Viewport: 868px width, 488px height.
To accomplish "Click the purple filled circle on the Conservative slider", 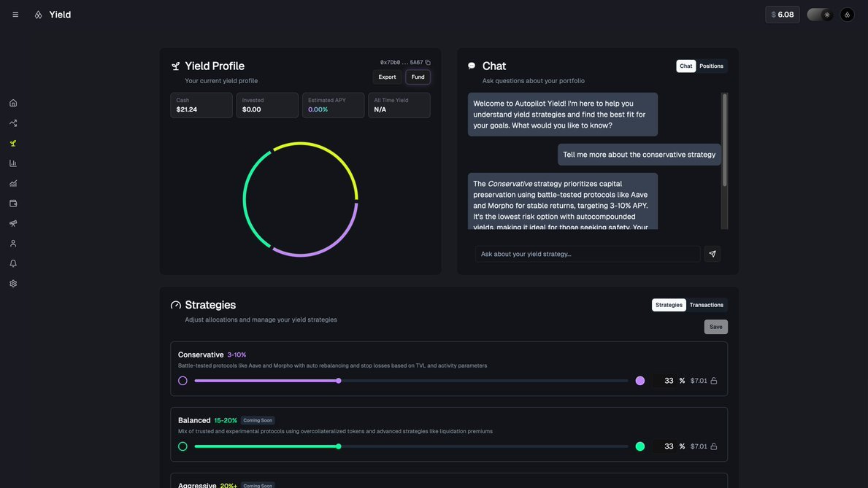I will click(x=640, y=381).
